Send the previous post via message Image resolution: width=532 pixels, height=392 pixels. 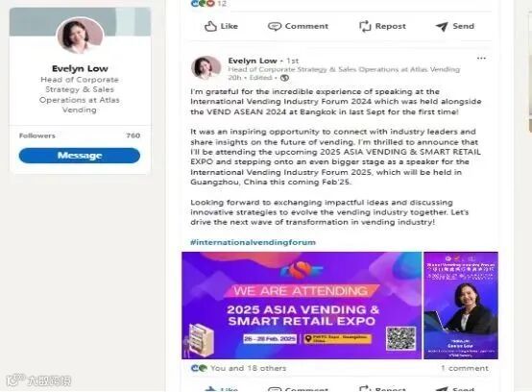coord(455,26)
